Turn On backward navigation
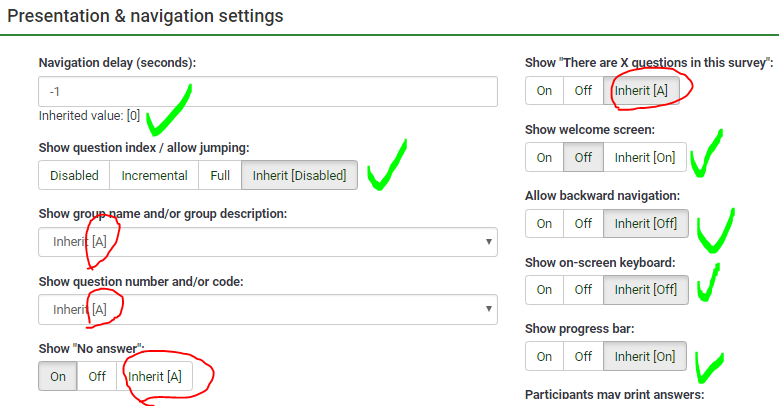Image resolution: width=779 pixels, height=406 pixels. (x=544, y=223)
